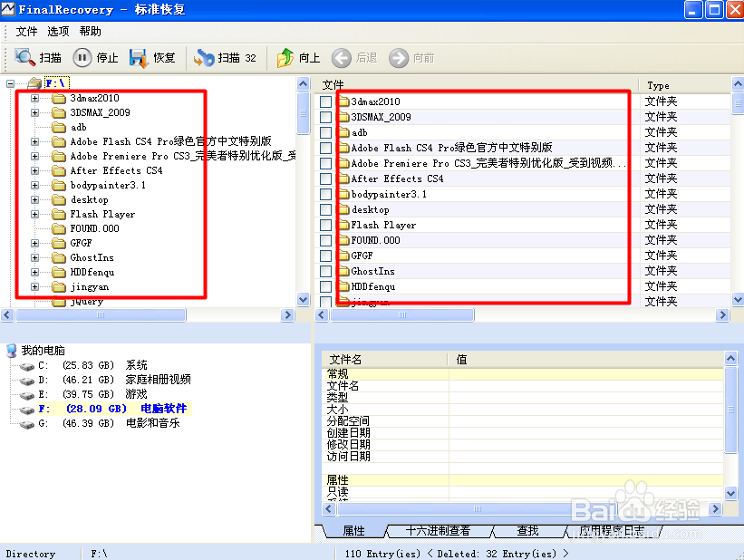Expand the Flash Player tree node
The width and height of the screenshot is (744, 560).
(x=34, y=214)
